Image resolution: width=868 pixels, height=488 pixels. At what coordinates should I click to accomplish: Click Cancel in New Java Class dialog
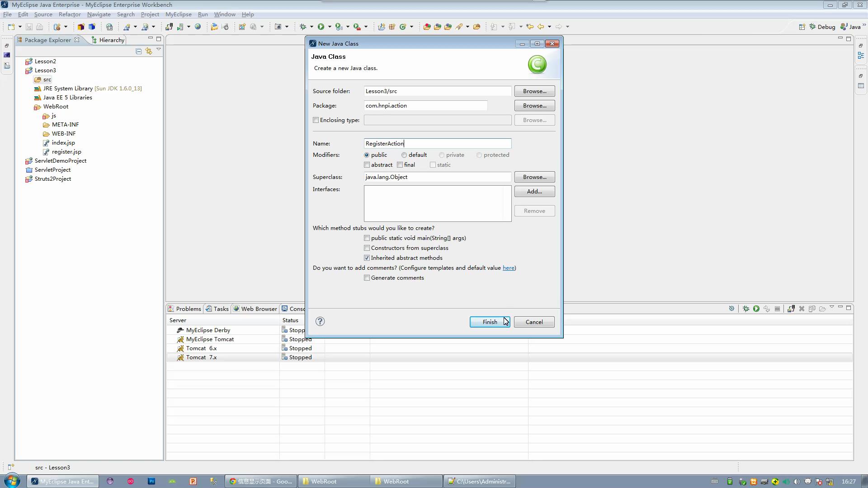click(x=534, y=322)
